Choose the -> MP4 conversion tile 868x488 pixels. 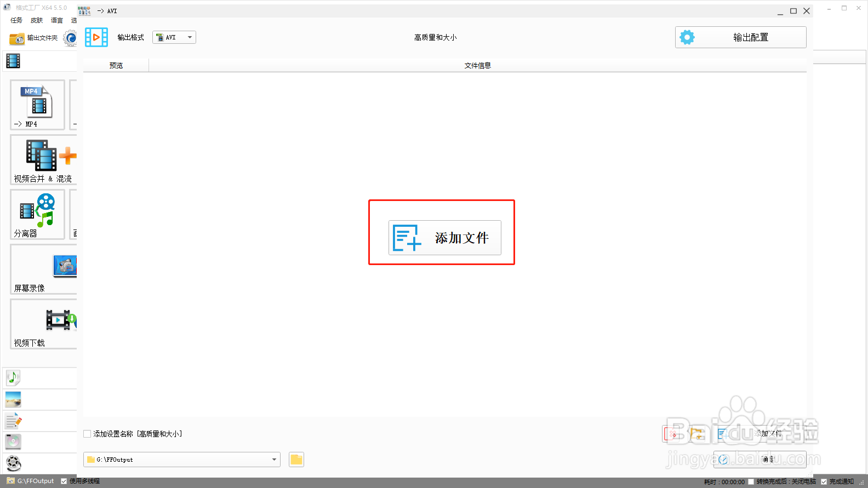(37, 105)
